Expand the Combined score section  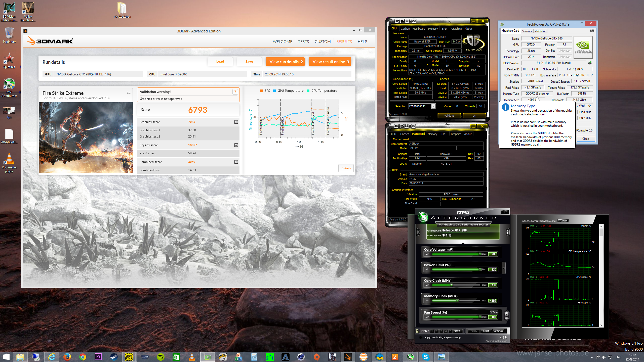point(236,162)
